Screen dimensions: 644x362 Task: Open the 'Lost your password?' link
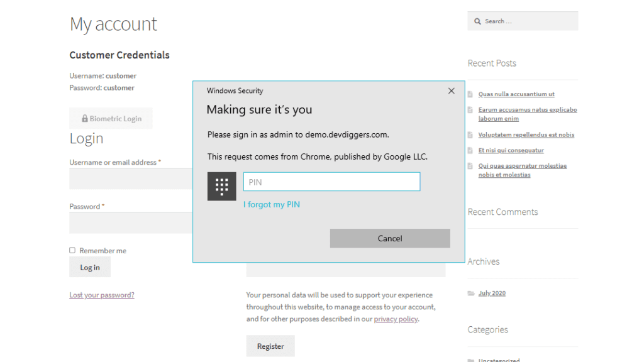[102, 295]
